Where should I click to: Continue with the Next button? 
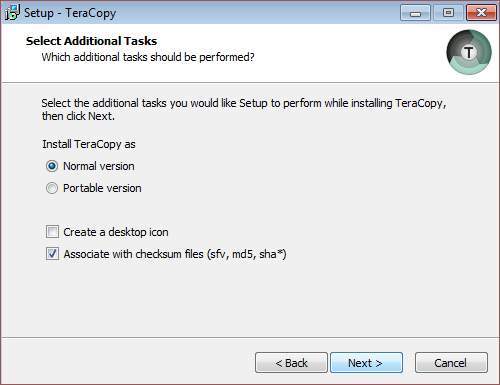click(366, 363)
